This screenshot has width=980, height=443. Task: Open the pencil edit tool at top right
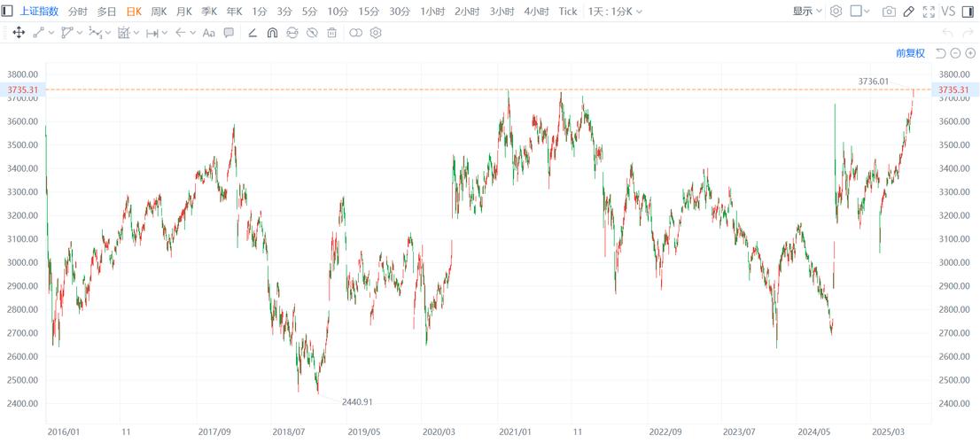[909, 12]
